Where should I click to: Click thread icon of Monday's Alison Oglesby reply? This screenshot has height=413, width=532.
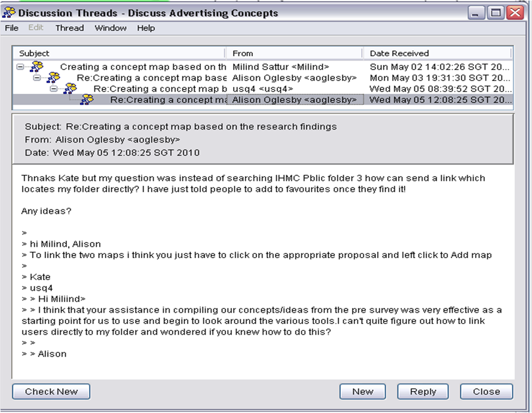coord(54,78)
